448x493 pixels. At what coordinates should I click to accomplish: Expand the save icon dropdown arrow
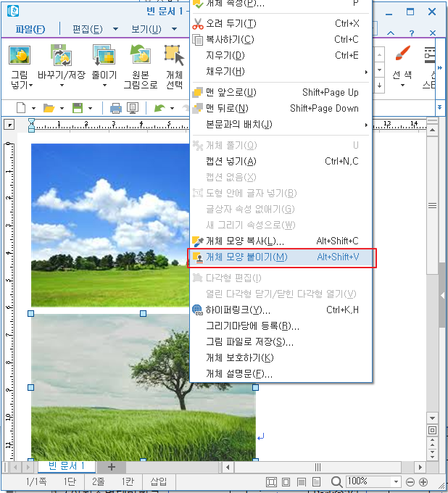(90, 109)
